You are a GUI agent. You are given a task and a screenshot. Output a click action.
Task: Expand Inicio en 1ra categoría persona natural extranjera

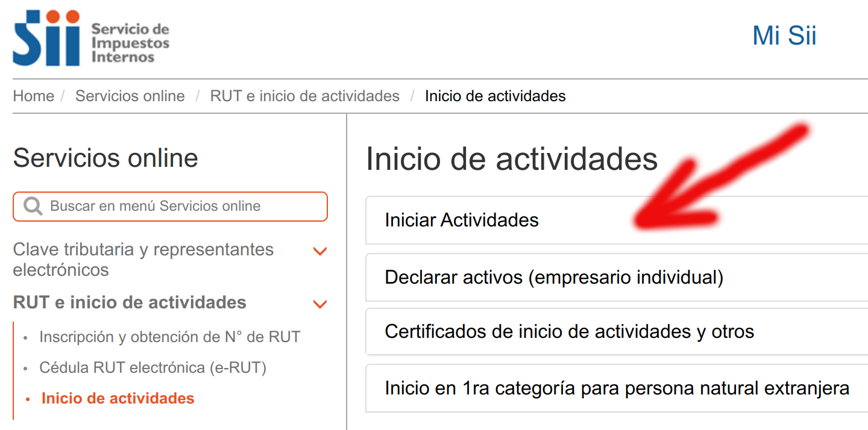[x=617, y=388]
